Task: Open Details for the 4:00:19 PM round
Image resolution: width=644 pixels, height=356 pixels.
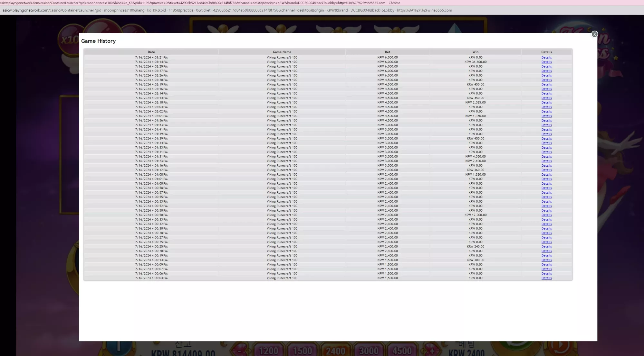Action: 546,256
